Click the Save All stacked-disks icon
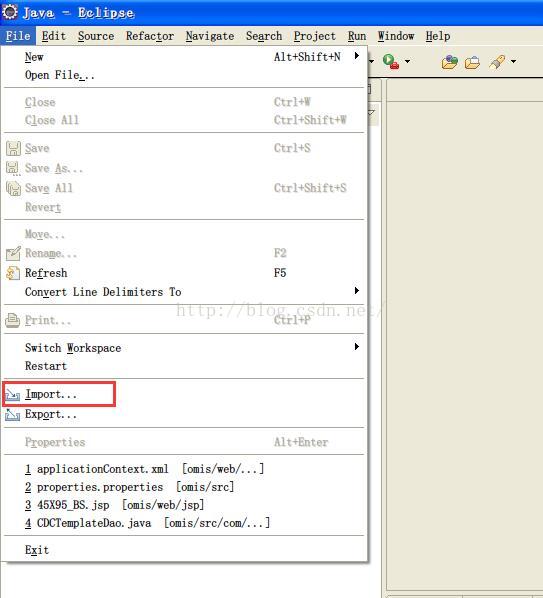 [x=13, y=188]
